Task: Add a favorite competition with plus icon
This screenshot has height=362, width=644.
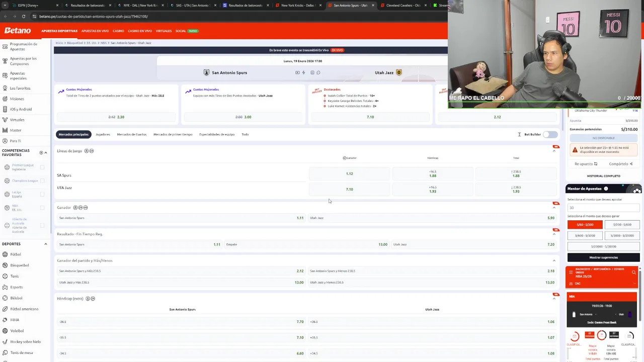Action: click(41, 152)
